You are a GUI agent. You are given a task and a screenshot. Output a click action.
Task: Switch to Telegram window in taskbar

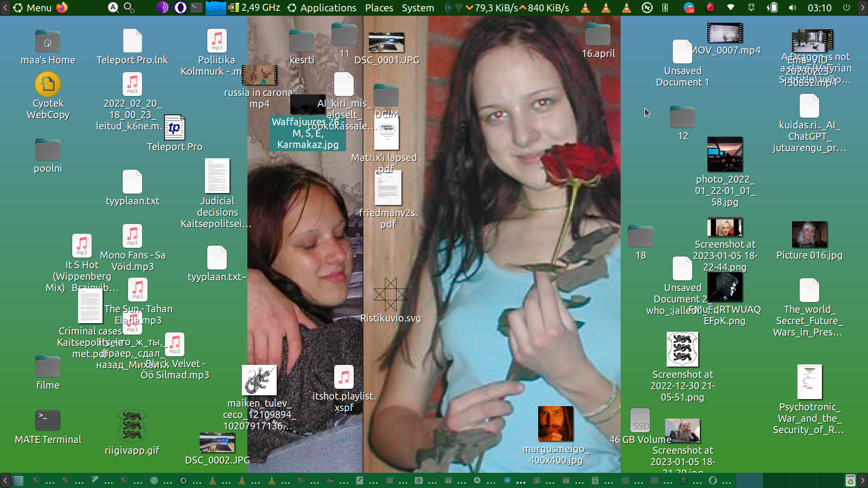pyautogui.click(x=513, y=480)
